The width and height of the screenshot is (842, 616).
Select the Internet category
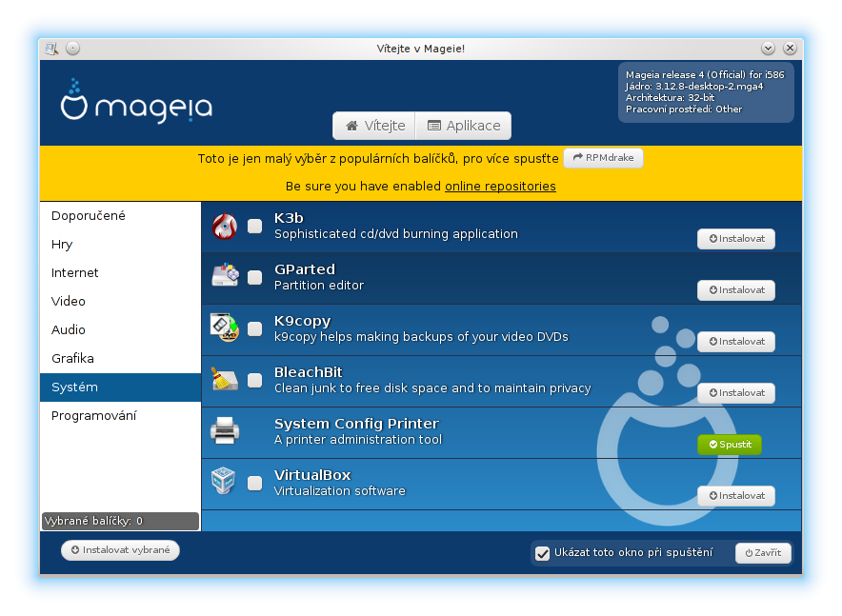click(120, 272)
